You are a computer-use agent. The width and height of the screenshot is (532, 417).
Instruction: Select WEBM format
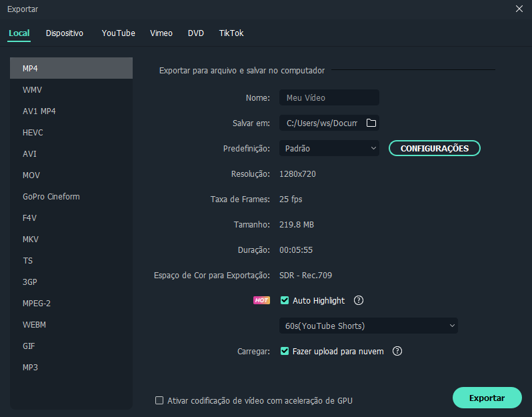[x=71, y=325]
